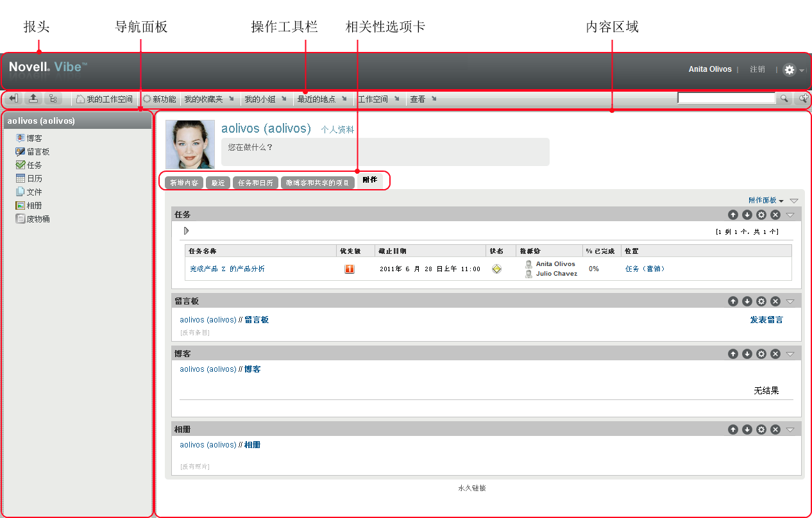Click 注销 to log out
The width and height of the screenshot is (812, 518).
757,69
